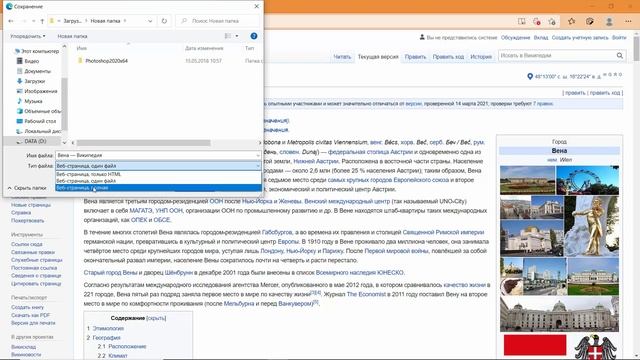Image resolution: width=640 pixels, height=360 pixels.
Task: Add page to favorites icon in address bar
Action: pos(552,21)
